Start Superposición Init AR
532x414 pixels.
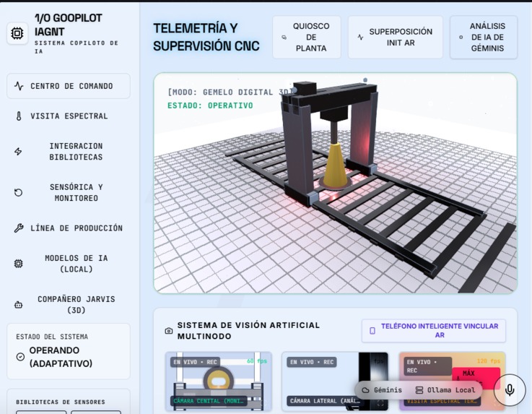click(x=396, y=38)
